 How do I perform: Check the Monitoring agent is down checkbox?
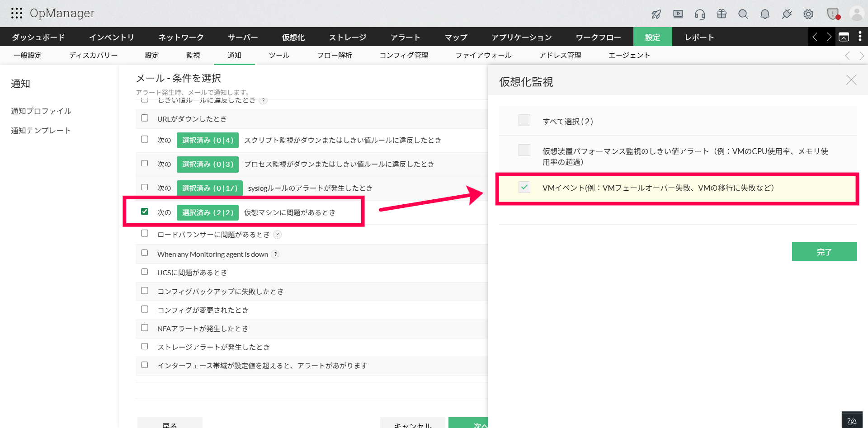tap(145, 253)
